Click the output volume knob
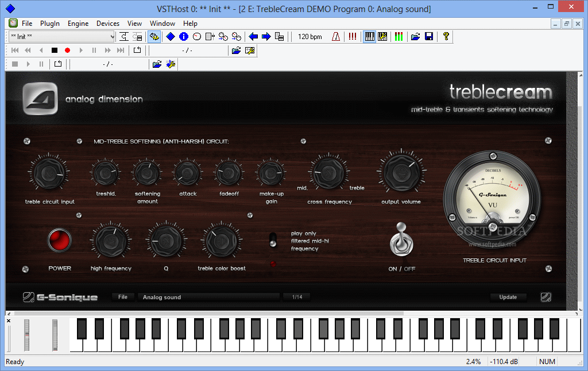 401,173
